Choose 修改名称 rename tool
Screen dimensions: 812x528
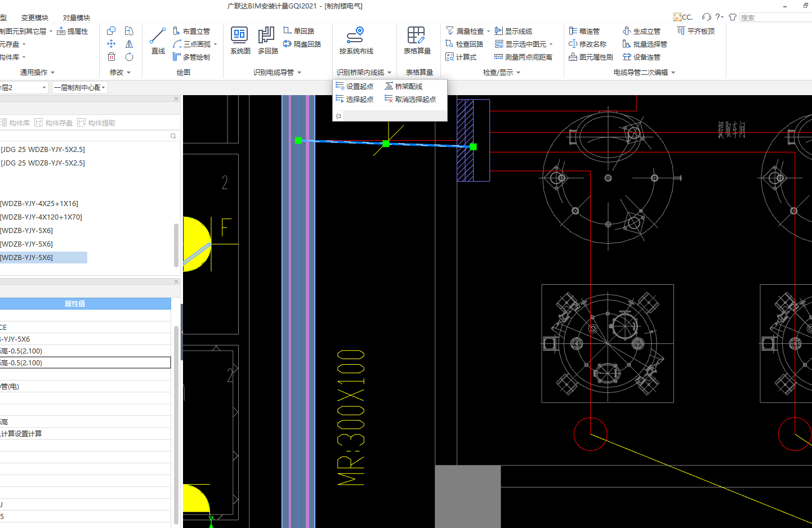(588, 44)
